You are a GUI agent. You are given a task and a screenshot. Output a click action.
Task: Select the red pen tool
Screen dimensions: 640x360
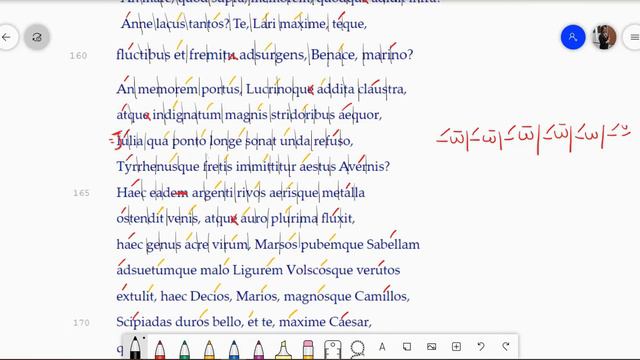click(x=160, y=349)
